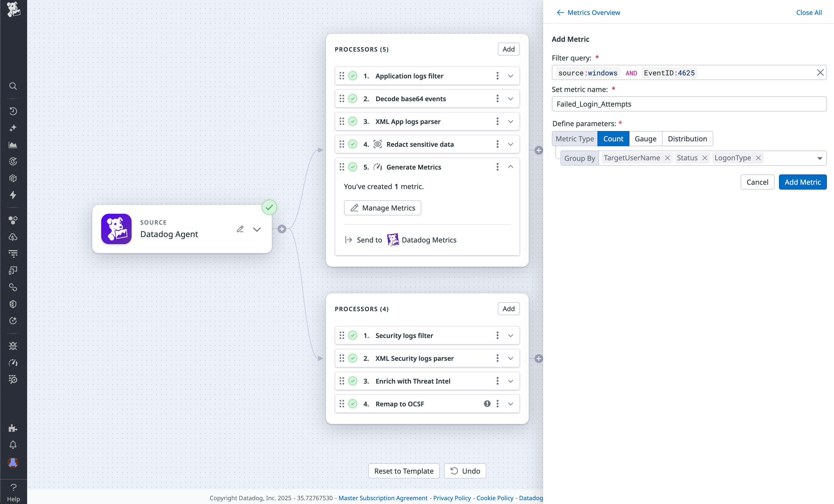Click the Set metric name input field
The height and width of the screenshot is (504, 834).
pos(689,104)
